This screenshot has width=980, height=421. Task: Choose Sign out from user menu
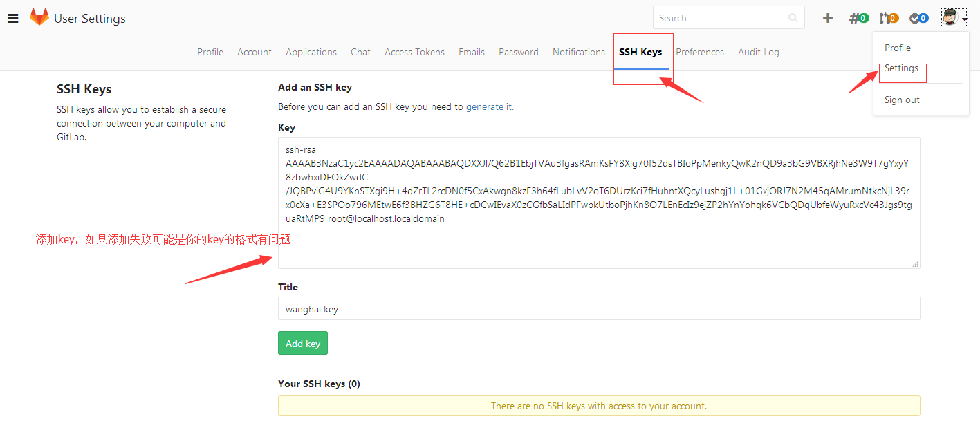pyautogui.click(x=902, y=100)
